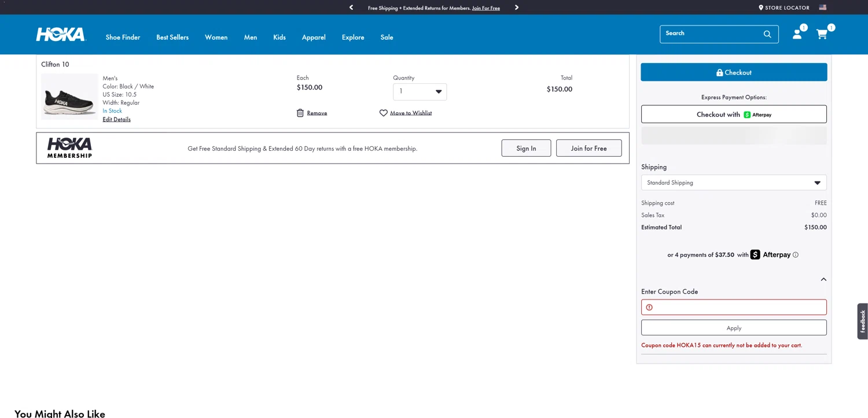Click the search magnifier icon
This screenshot has height=418, width=868.
pyautogui.click(x=767, y=34)
